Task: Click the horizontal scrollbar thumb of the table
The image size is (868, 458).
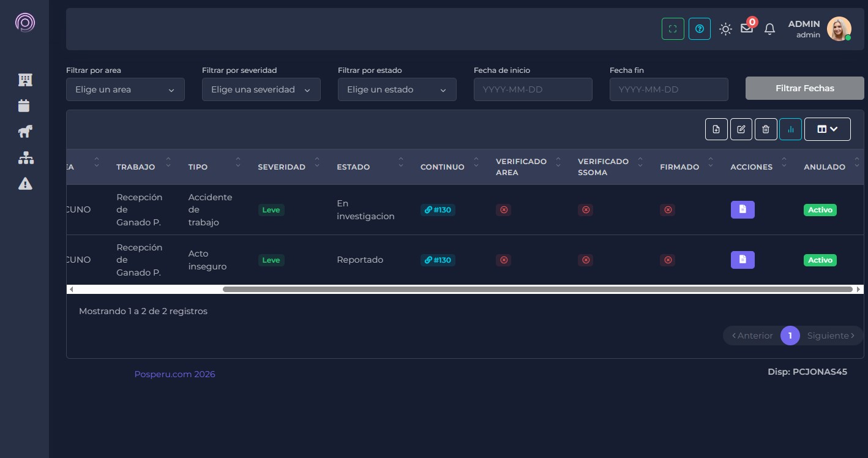Action: (537, 289)
